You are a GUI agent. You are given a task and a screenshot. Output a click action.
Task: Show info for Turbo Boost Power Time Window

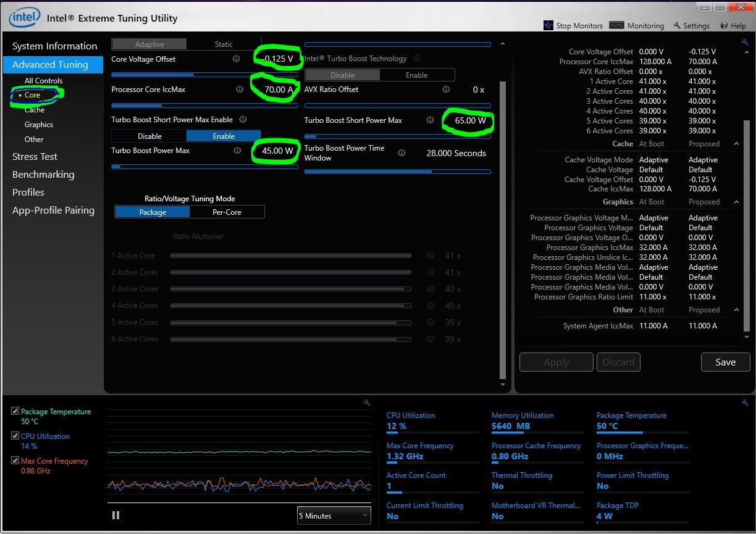point(401,152)
